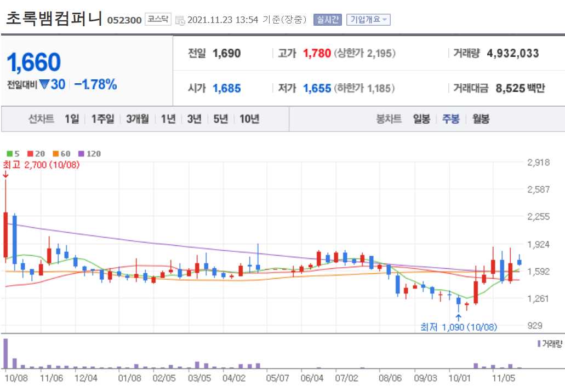The width and height of the screenshot is (565, 392).
Task: Select the 3개월 chart period tab
Action: coord(136,118)
